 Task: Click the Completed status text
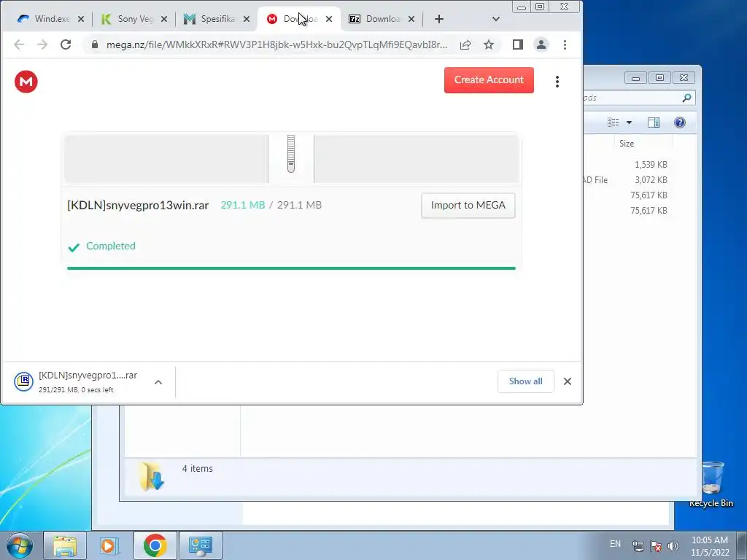tap(111, 246)
